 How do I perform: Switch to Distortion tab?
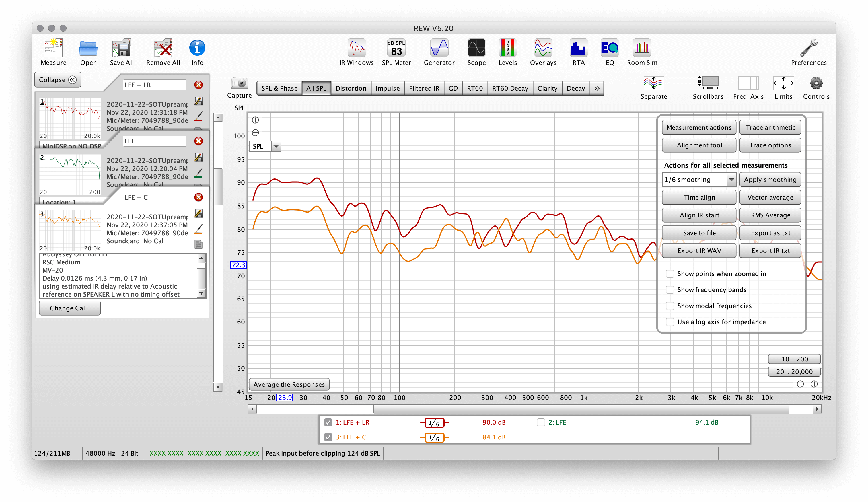click(351, 88)
